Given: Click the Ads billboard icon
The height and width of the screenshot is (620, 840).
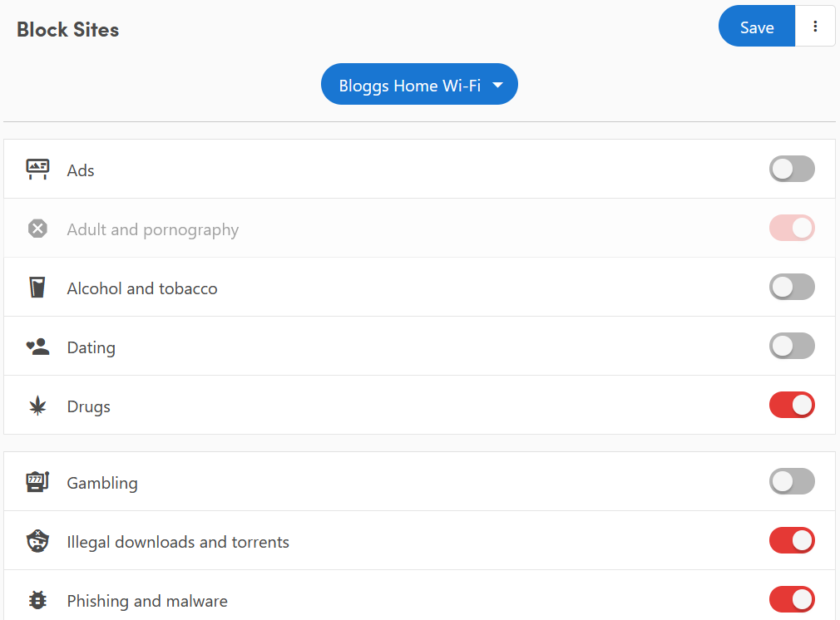Looking at the screenshot, I should pos(37,170).
